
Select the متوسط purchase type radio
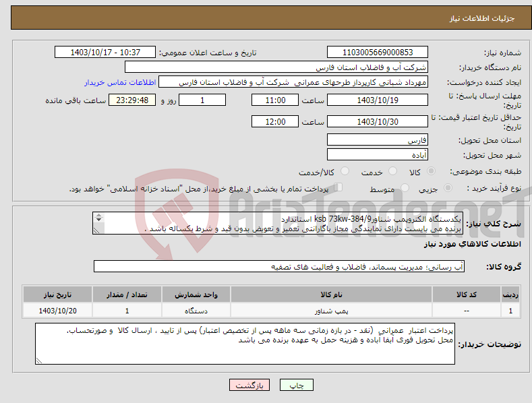(x=405, y=187)
